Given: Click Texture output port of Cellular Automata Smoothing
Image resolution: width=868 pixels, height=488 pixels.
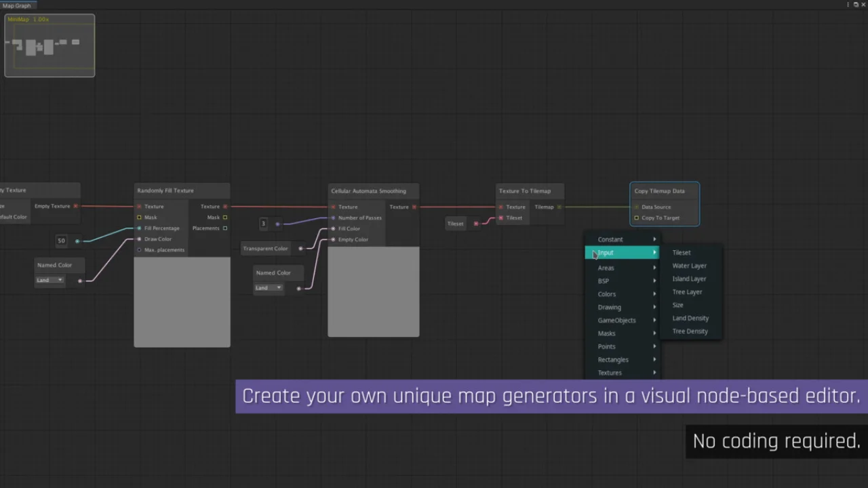Looking at the screenshot, I should (414, 207).
